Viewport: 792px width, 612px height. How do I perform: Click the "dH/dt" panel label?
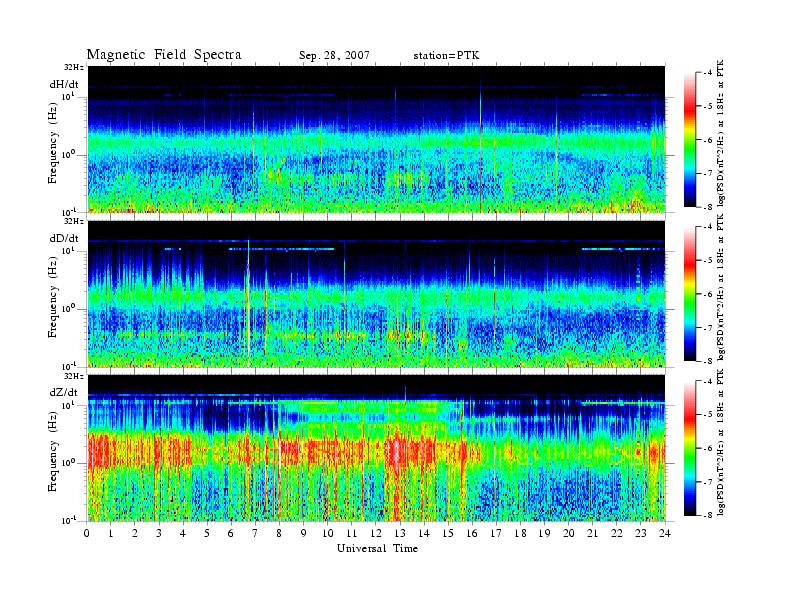64,84
